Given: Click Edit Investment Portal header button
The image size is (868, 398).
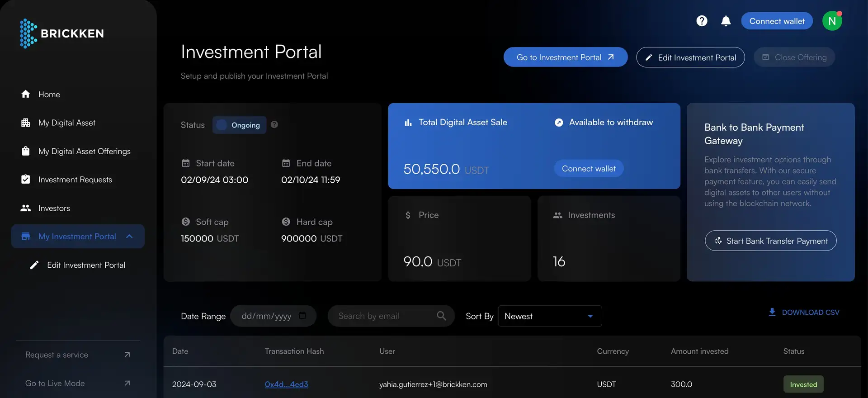Looking at the screenshot, I should coord(690,57).
